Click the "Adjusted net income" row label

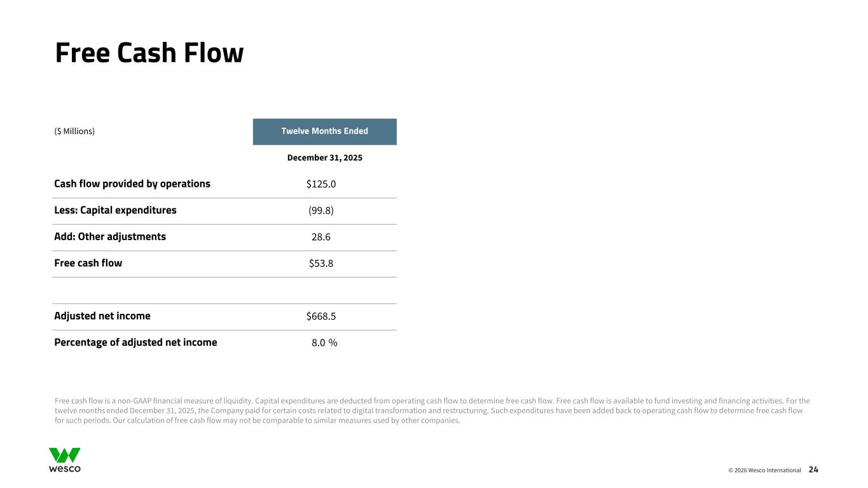click(102, 316)
